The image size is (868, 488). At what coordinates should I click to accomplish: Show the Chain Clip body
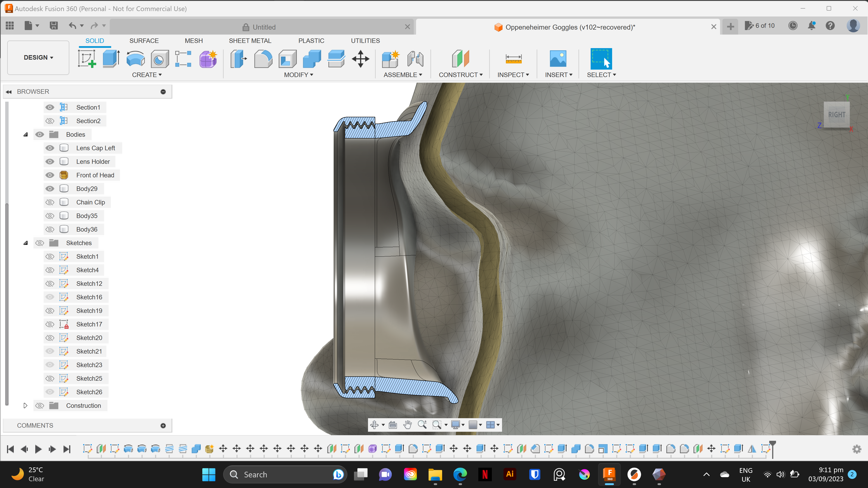click(x=50, y=202)
